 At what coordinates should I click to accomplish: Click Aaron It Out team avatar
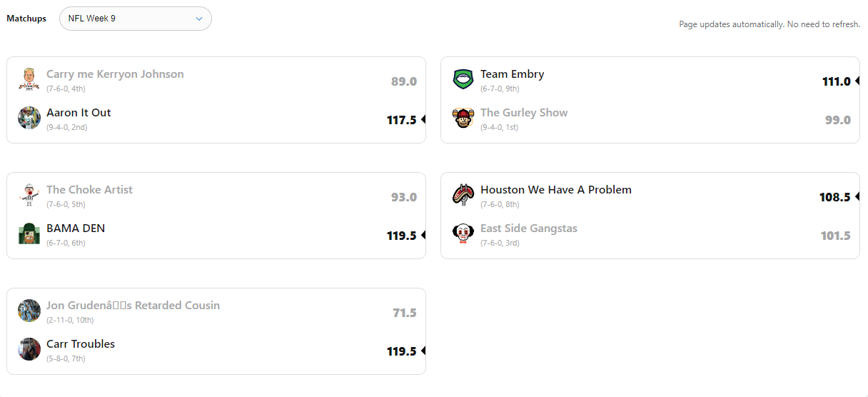click(x=29, y=118)
